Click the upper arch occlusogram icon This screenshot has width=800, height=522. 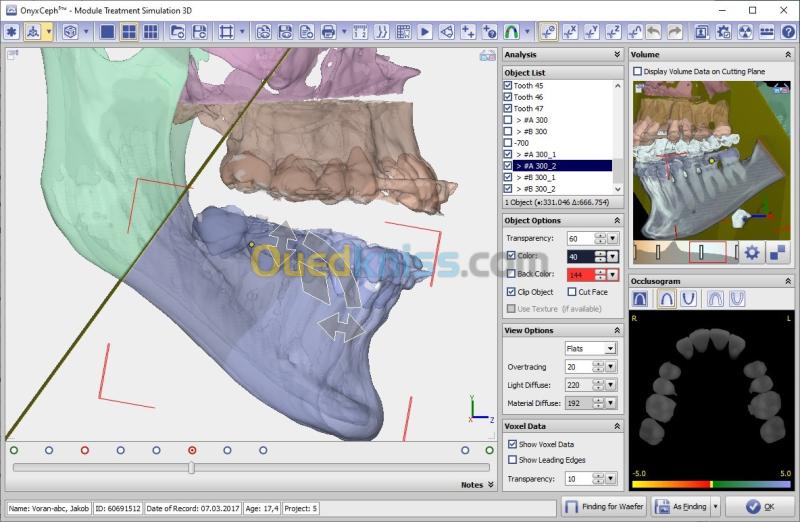point(667,299)
